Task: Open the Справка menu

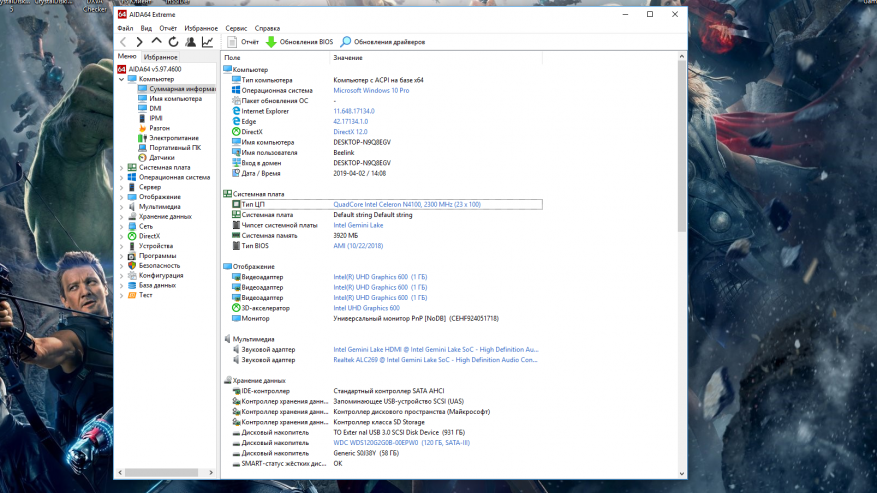Action: [267, 28]
